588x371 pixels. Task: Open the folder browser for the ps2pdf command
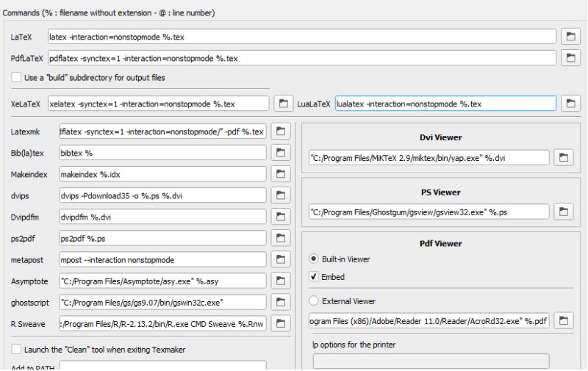(x=281, y=238)
